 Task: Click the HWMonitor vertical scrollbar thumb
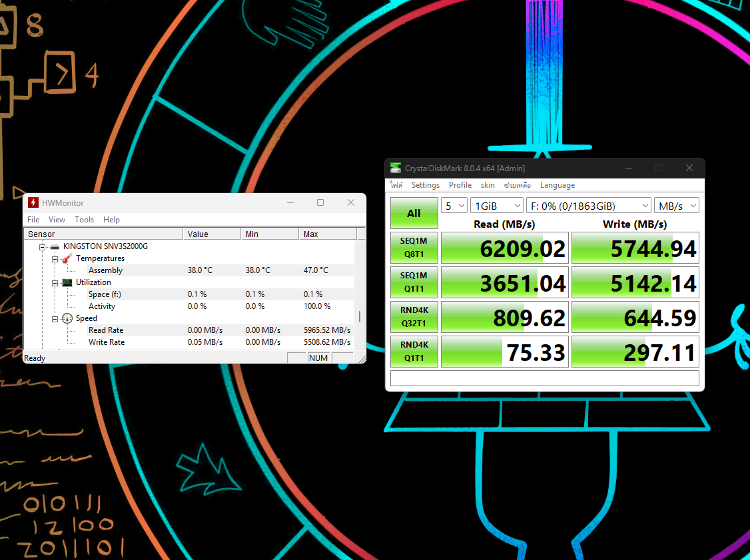click(x=360, y=316)
